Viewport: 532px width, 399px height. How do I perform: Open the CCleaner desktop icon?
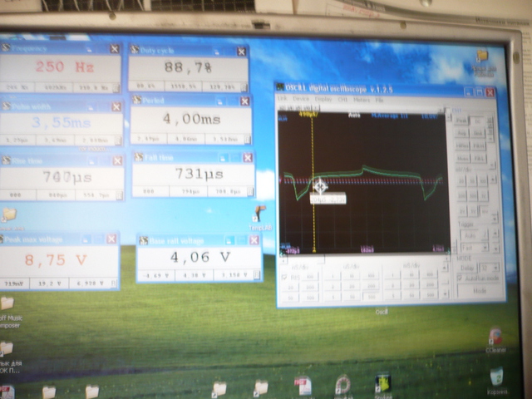tap(495, 337)
